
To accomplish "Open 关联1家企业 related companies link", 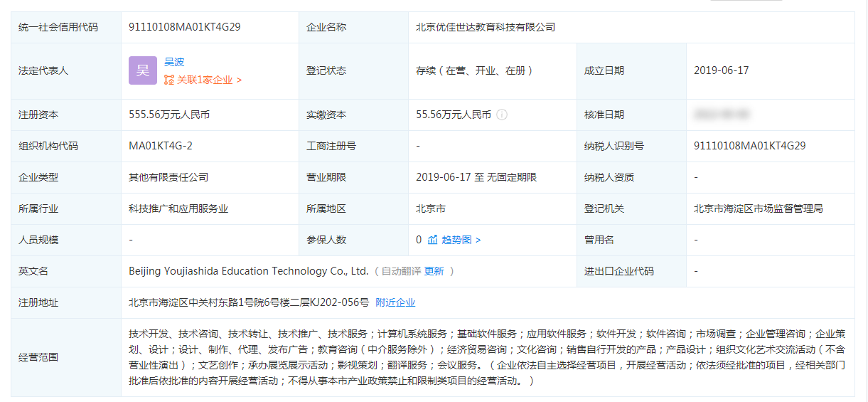I will [209, 80].
